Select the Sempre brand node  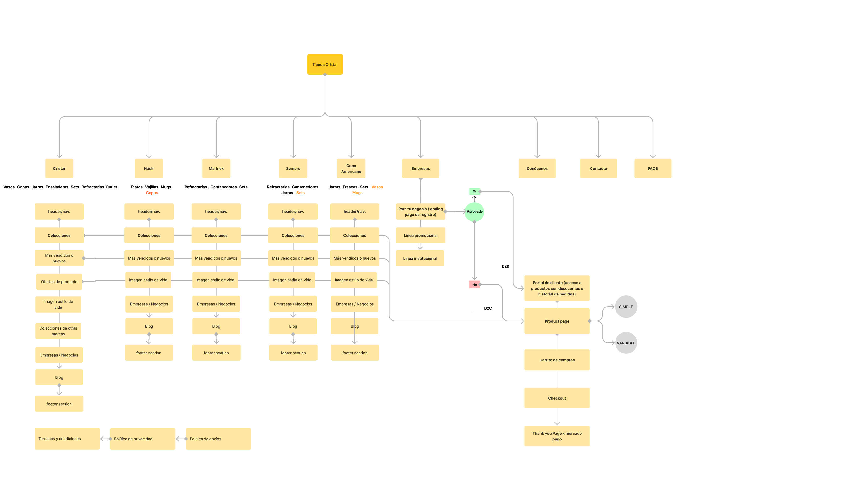pyautogui.click(x=293, y=168)
